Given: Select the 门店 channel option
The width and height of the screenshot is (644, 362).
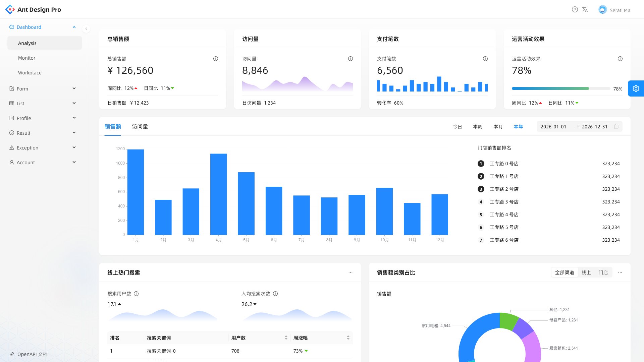Looking at the screenshot, I should click(603, 273).
